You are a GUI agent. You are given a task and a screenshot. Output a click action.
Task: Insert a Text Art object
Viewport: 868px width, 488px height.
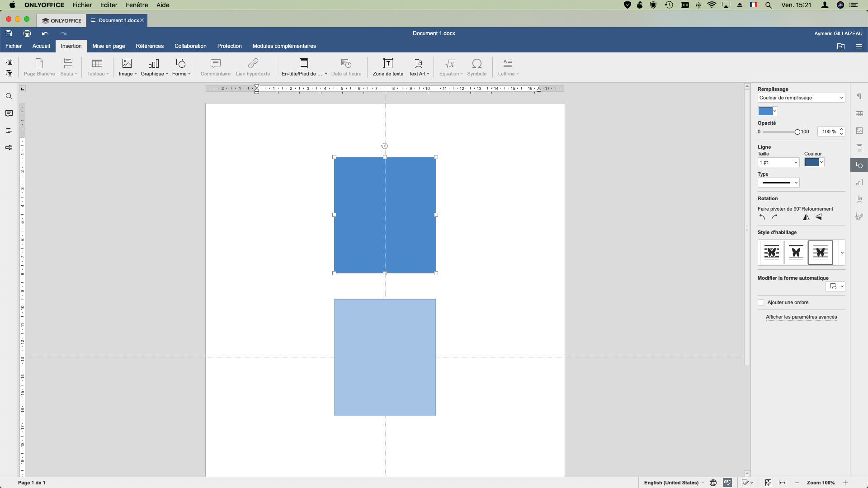click(x=419, y=67)
